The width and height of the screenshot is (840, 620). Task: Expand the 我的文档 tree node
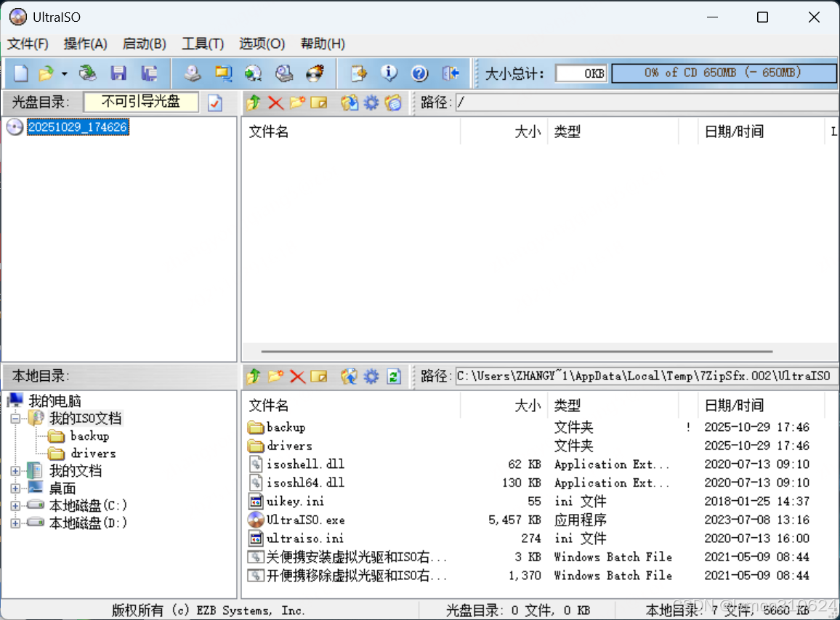coord(15,471)
